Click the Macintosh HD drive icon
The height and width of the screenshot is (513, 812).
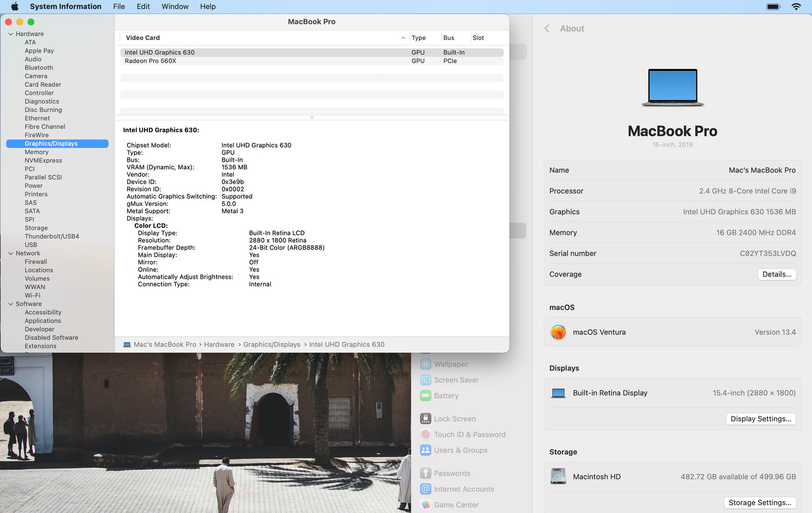(x=558, y=476)
